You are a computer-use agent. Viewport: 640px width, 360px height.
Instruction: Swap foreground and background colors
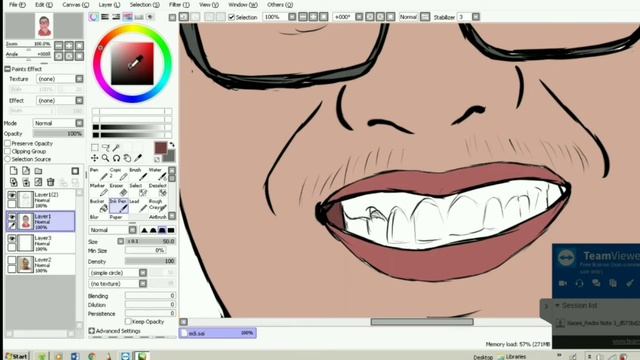(172, 144)
